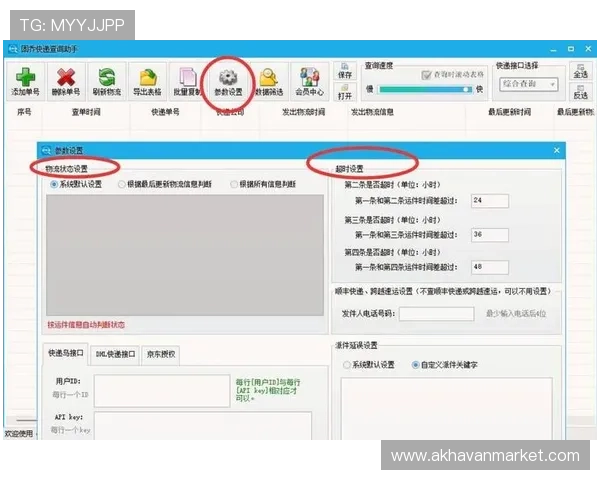Click the 发出物流信息 column header
Screen dimensions: 600x480
point(372,112)
